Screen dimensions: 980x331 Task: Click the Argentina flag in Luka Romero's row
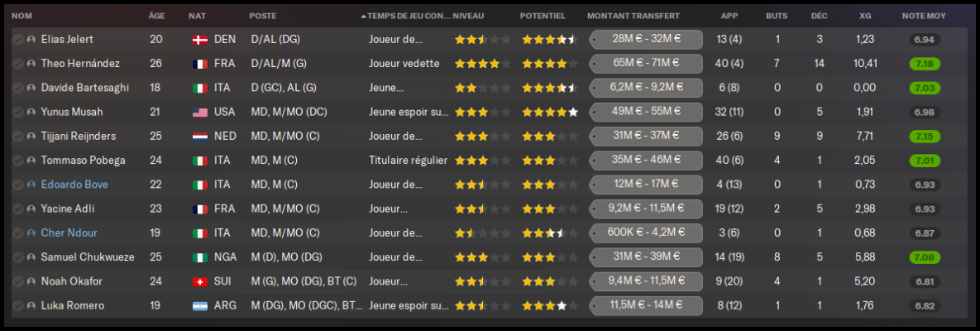click(199, 306)
